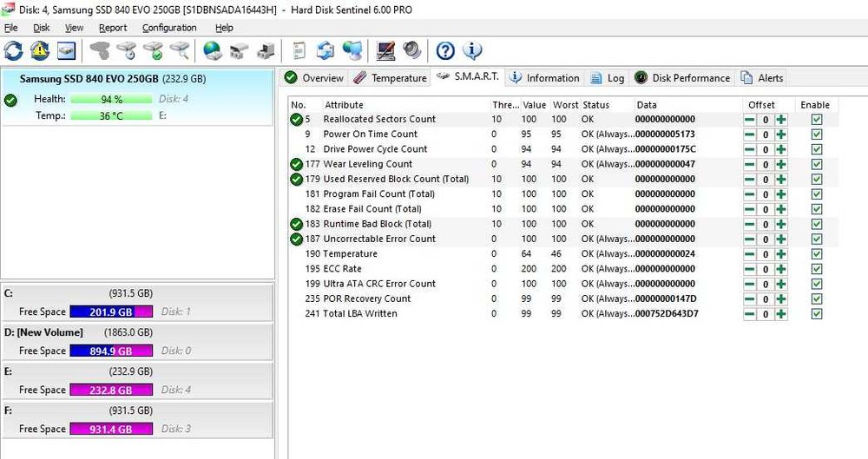Select the Uncorrectable Error Count row
The height and width of the screenshot is (459, 868).
[x=563, y=239]
